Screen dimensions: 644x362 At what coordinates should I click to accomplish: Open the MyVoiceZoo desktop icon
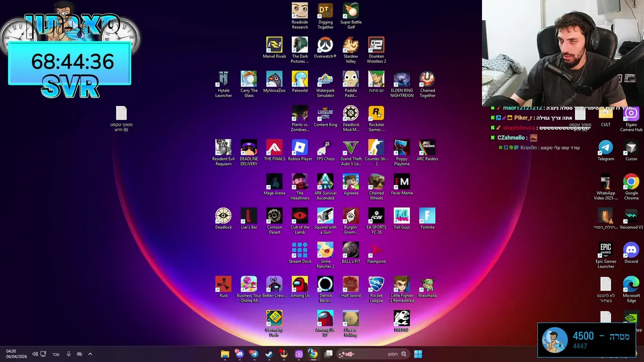[x=274, y=82]
